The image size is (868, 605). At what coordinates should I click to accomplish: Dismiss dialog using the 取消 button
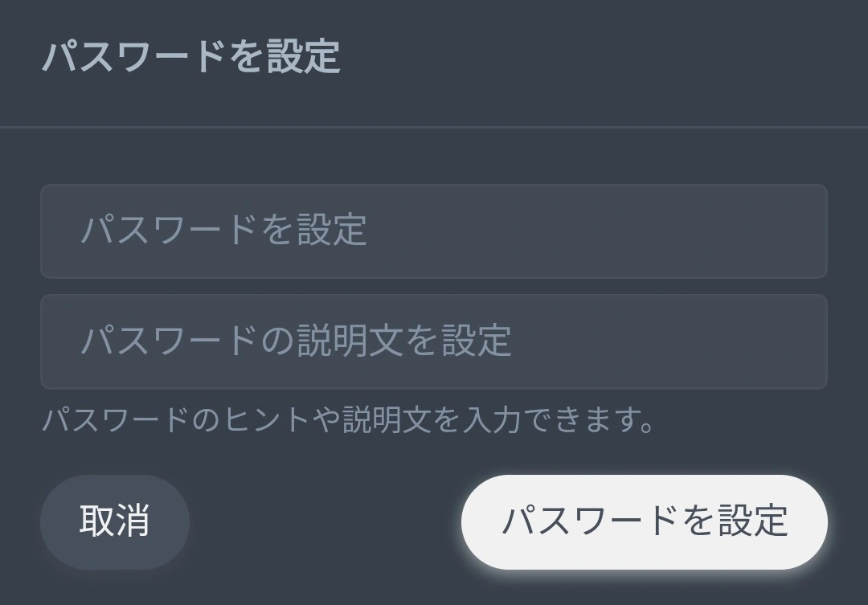click(115, 521)
